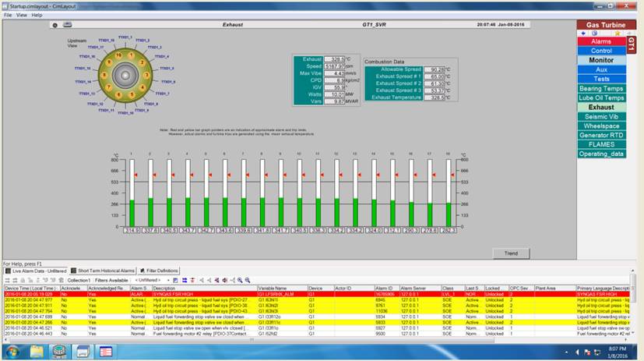The height and width of the screenshot is (361, 644).
Task: Open the Filter Definitions tab
Action: (x=159, y=271)
